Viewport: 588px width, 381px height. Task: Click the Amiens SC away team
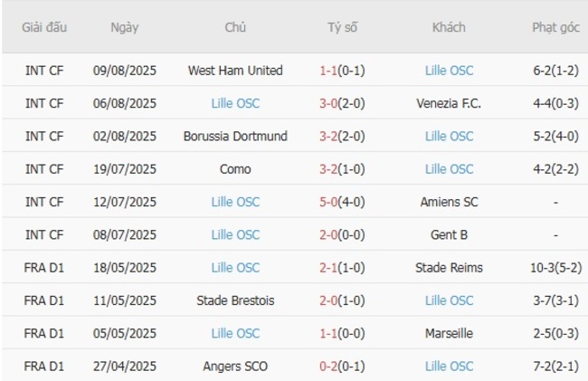(449, 202)
